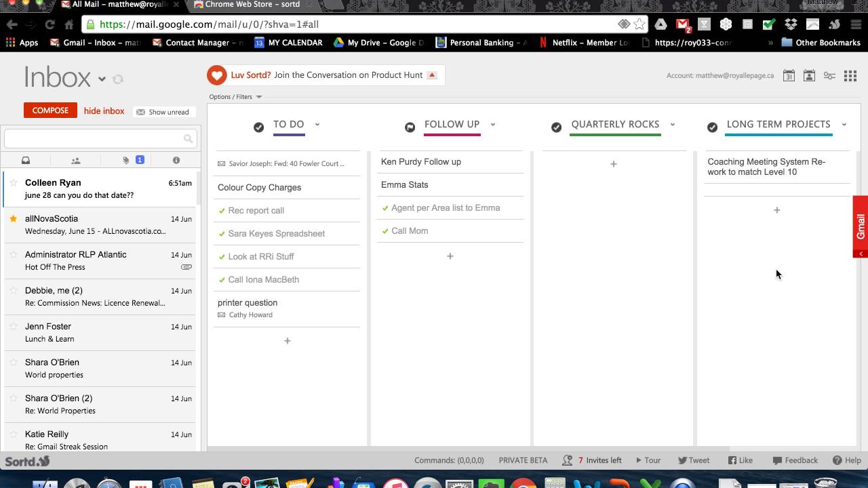Click the LONG TERM PROJECTS list checkmark icon

click(x=712, y=127)
